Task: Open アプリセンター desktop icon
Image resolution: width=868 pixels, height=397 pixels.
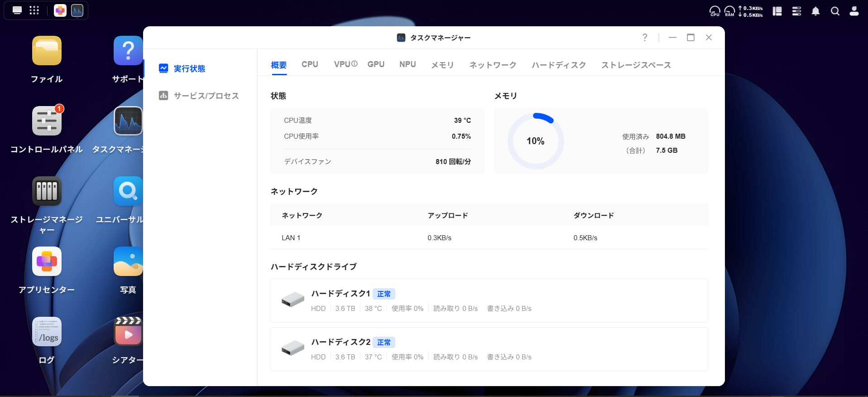Action: tap(47, 261)
